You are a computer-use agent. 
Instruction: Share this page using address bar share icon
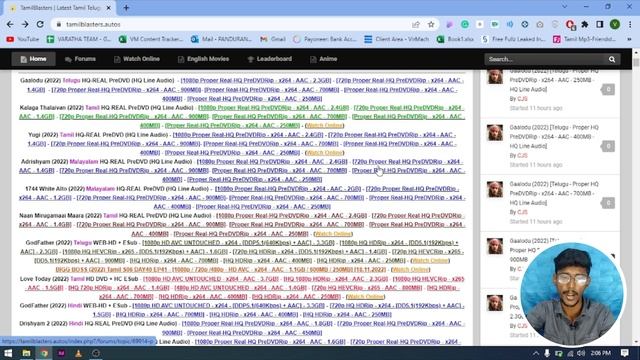click(x=416, y=24)
